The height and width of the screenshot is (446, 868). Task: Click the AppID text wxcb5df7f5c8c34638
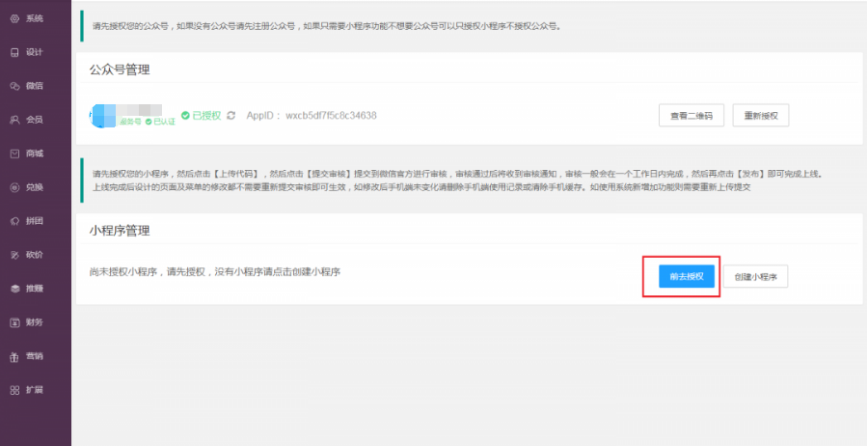pyautogui.click(x=312, y=116)
